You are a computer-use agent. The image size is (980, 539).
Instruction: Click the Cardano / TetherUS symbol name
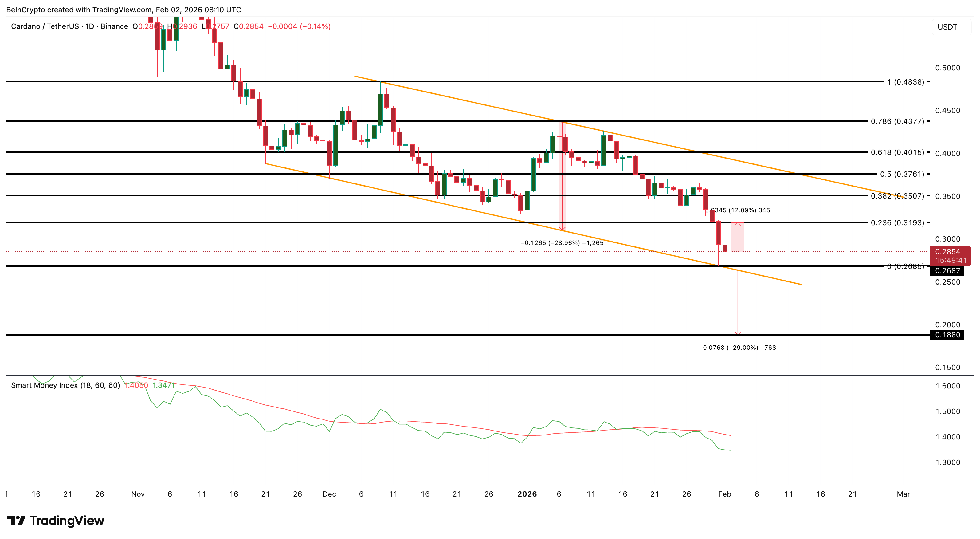tap(46, 26)
